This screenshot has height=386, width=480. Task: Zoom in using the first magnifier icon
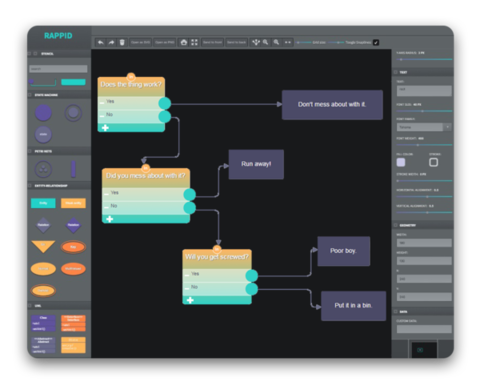click(266, 42)
